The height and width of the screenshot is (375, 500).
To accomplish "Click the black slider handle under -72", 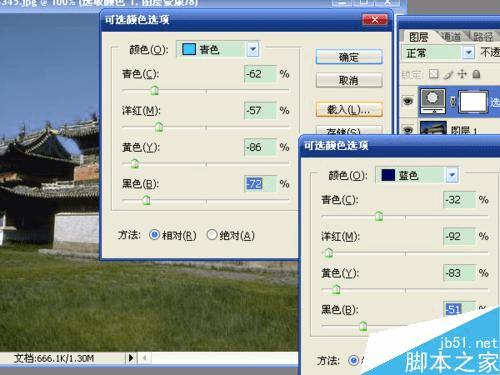I will pos(146,200).
